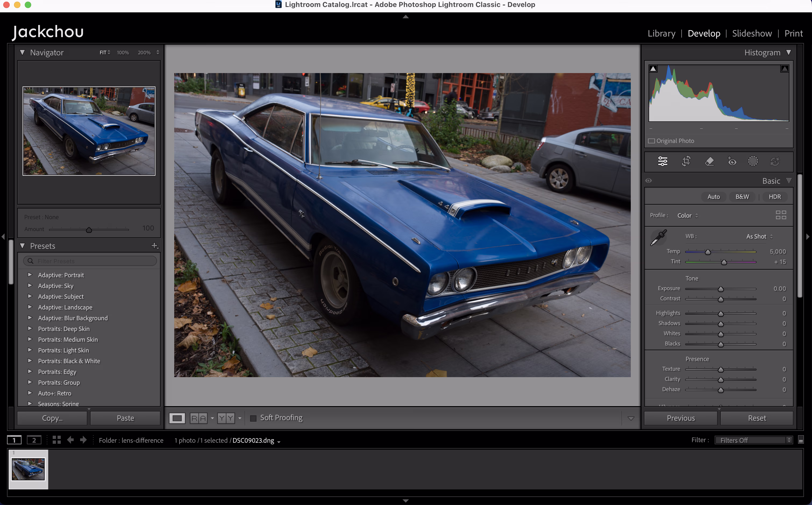Enable the Soft Proofing checkbox
The width and height of the screenshot is (812, 505).
click(253, 418)
